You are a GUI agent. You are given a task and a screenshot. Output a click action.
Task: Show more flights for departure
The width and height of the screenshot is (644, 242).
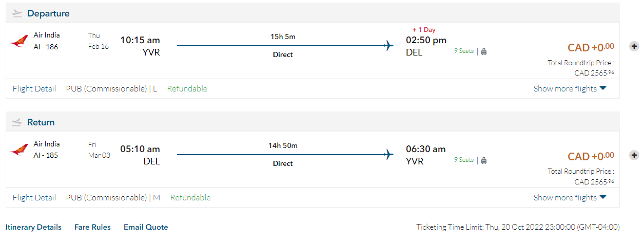click(570, 89)
